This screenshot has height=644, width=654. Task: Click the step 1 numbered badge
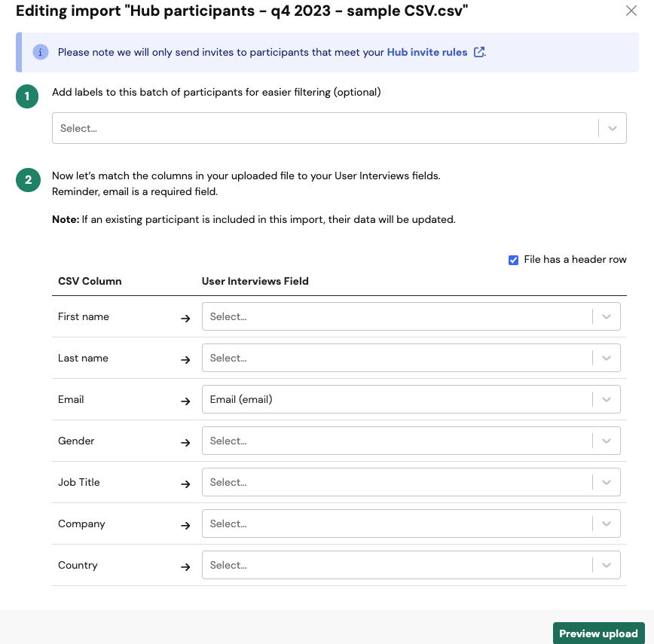pos(28,96)
